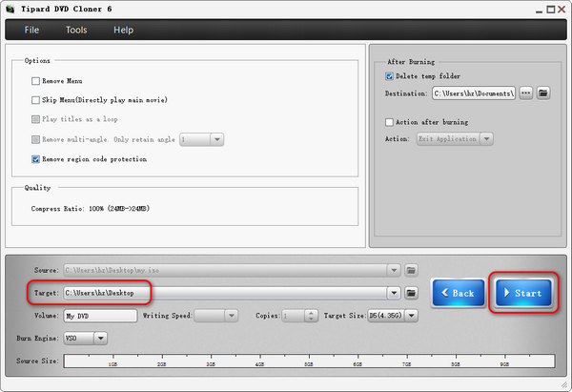Click the Destination browse ellipsis button
This screenshot has width=572, height=392.
tap(525, 93)
